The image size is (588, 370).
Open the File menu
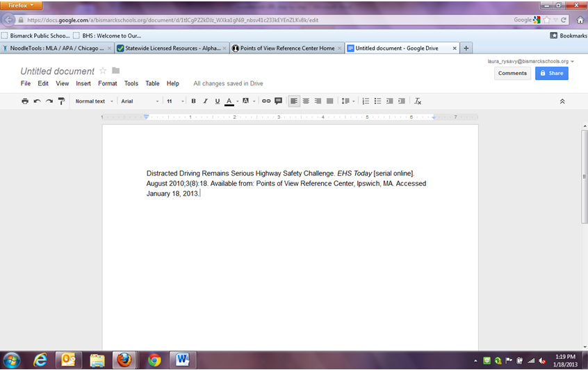click(26, 83)
